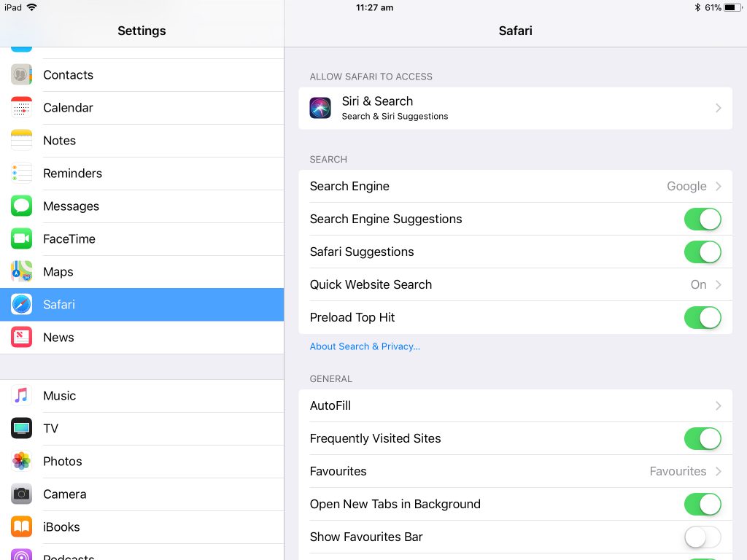Tap the Safari compass icon
This screenshot has height=560, width=747.
(21, 305)
